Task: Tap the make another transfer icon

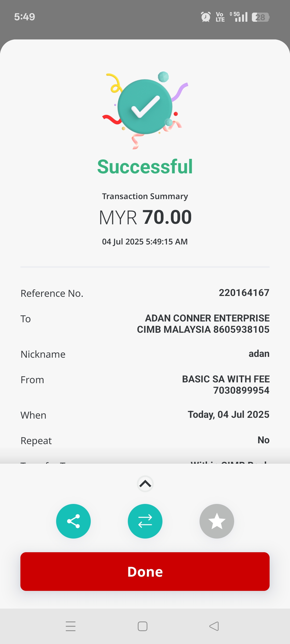Action: click(x=145, y=521)
